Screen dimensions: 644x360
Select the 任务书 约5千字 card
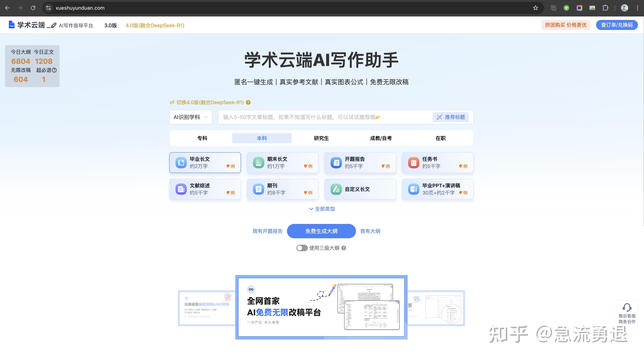point(438,163)
